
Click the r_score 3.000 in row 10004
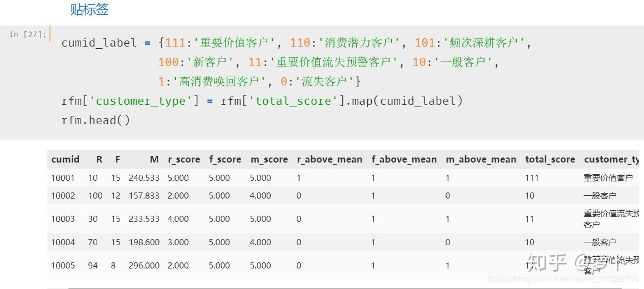[x=178, y=242]
